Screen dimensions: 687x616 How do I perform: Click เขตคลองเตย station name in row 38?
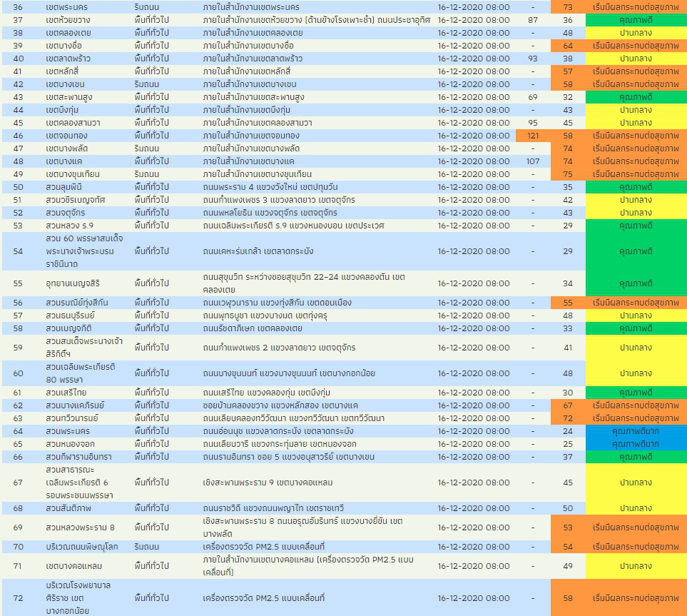pyautogui.click(x=68, y=33)
